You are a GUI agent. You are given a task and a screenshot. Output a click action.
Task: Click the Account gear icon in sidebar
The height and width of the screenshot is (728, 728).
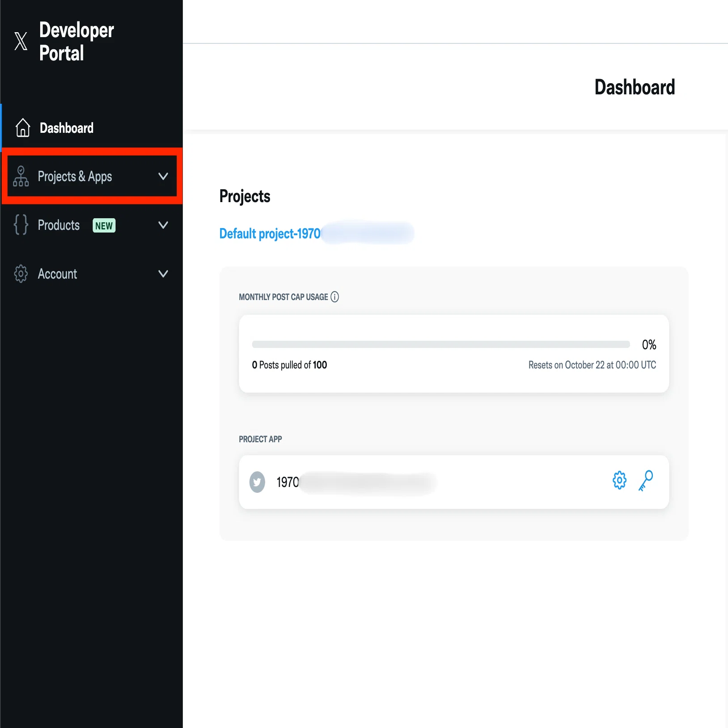point(21,274)
